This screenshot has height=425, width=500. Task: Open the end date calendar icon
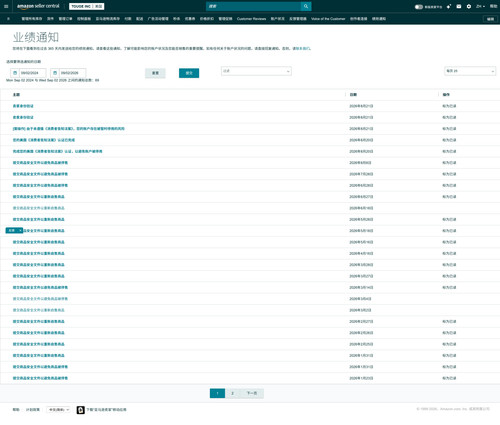55,73
